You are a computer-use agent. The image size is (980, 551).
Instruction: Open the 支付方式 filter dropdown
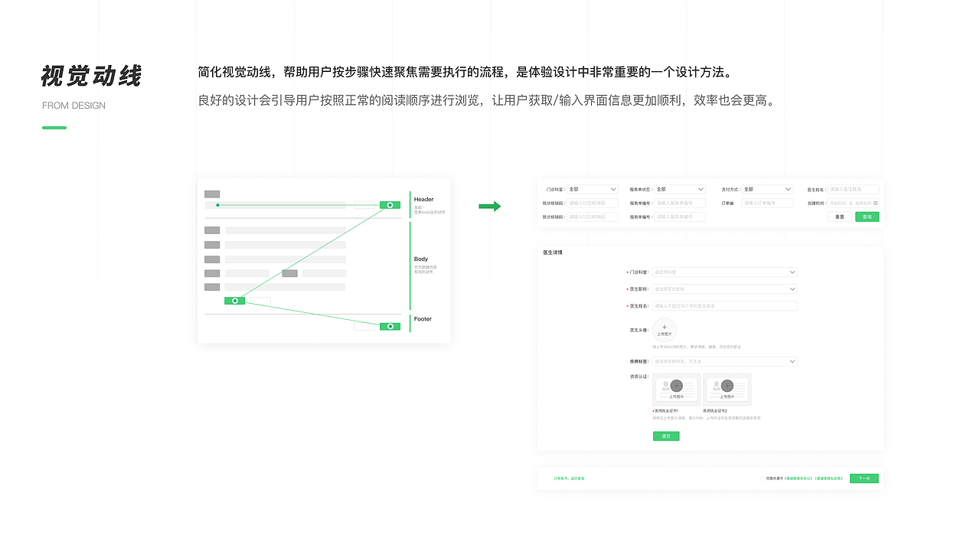click(767, 189)
